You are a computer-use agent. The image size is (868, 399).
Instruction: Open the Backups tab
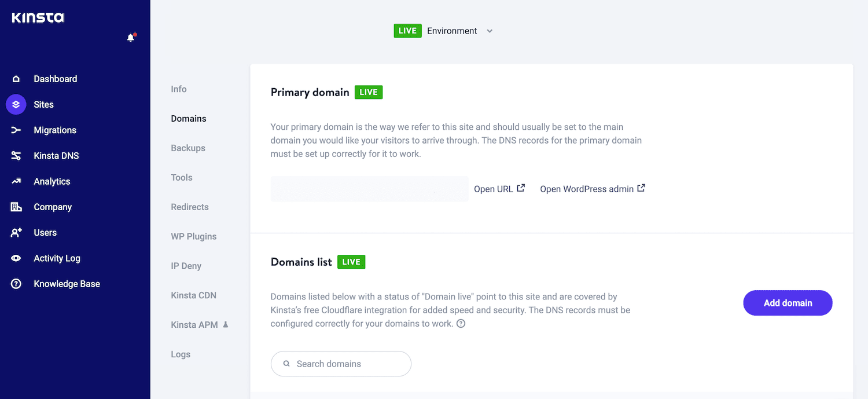coord(188,148)
